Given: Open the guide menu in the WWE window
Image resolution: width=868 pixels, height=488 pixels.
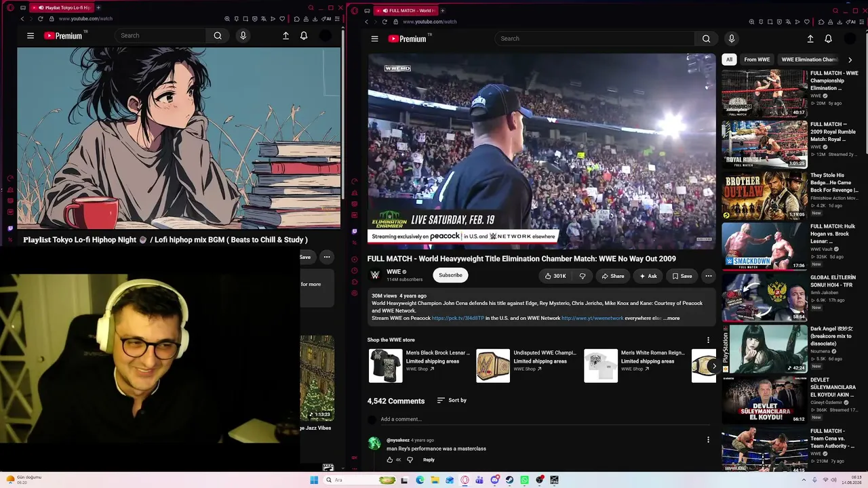Looking at the screenshot, I should pyautogui.click(x=374, y=39).
